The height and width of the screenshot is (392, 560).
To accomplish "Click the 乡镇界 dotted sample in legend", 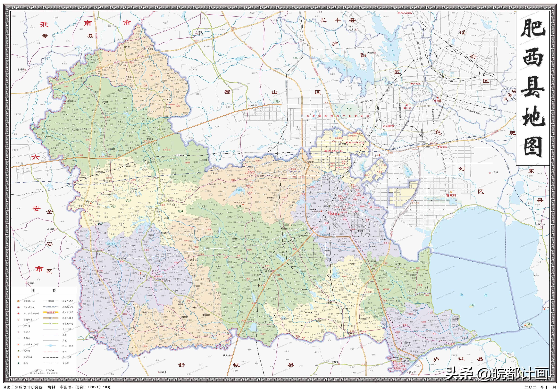I will pos(51,363).
